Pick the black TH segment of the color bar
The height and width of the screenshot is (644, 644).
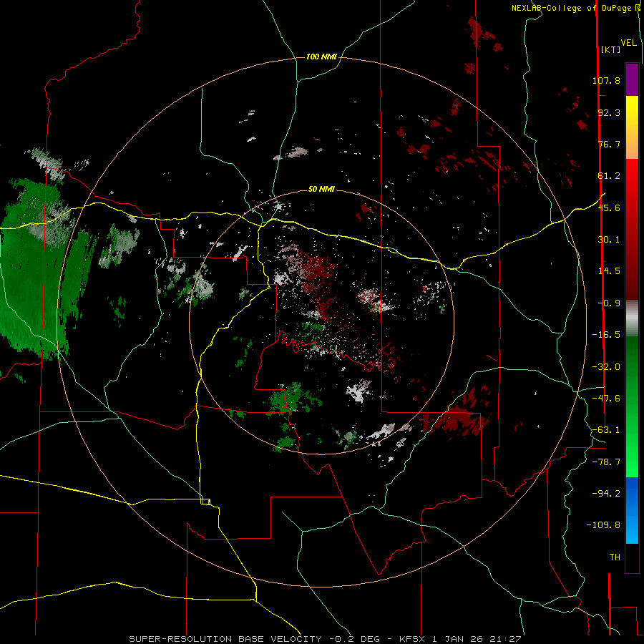[x=632, y=557]
